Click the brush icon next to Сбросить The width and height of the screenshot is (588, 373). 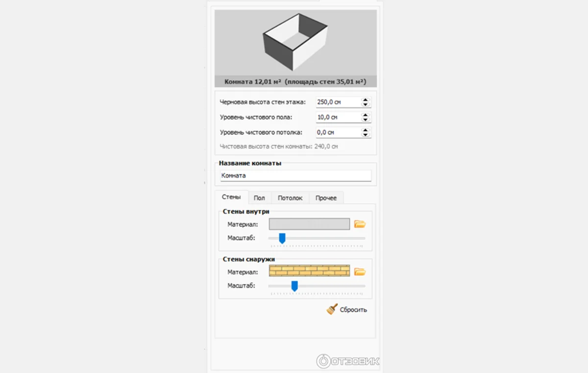point(332,309)
